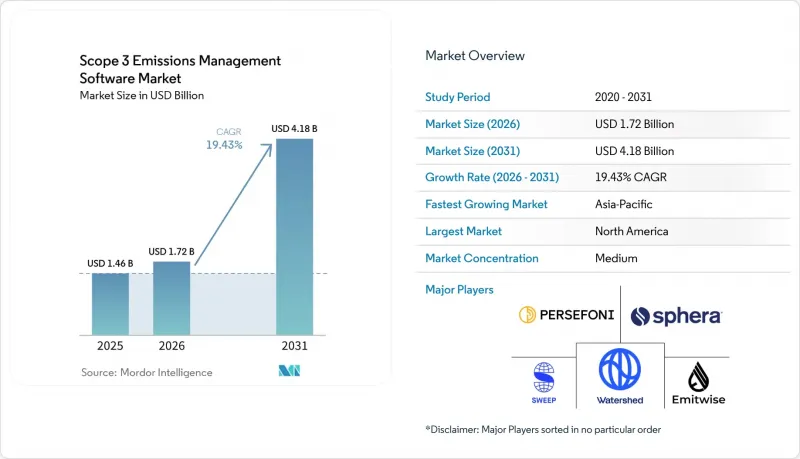The width and height of the screenshot is (800, 459).
Task: Click the 'Medium' concentration value
Action: click(x=616, y=258)
